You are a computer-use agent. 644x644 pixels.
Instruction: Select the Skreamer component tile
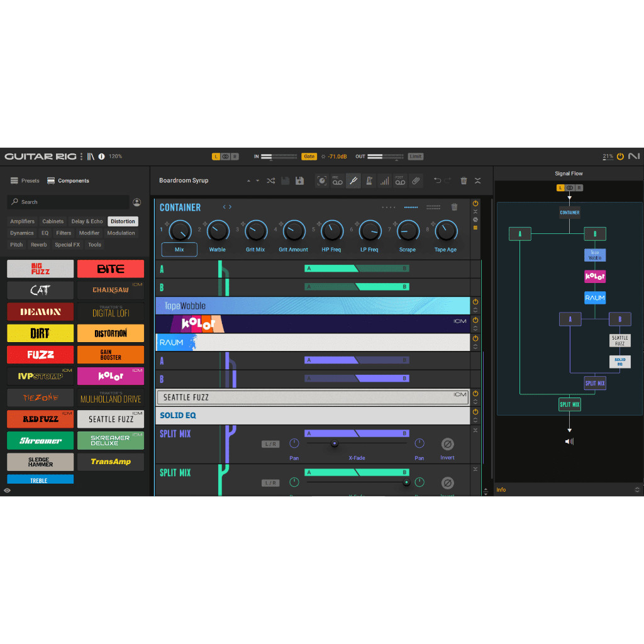click(x=40, y=440)
